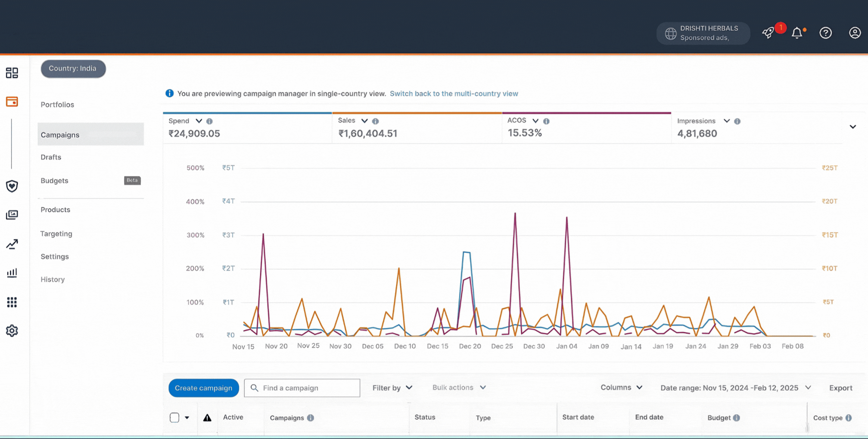Open the Filter by dropdown
Image resolution: width=868 pixels, height=439 pixels.
392,388
